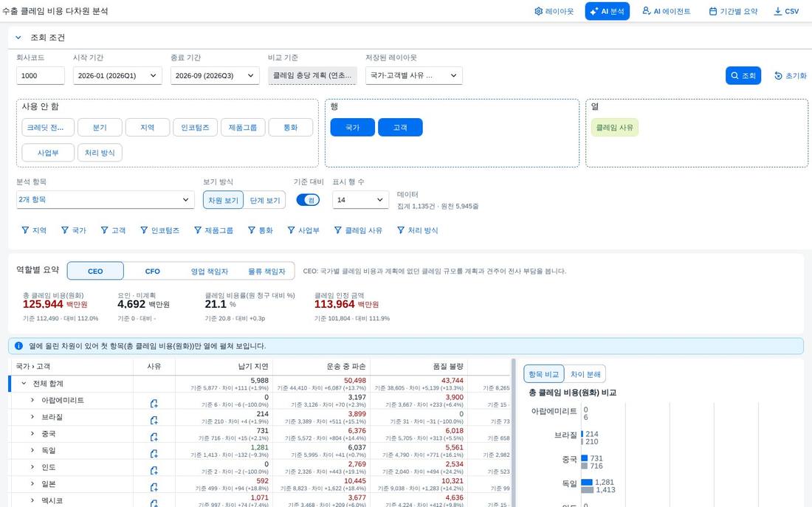Switch to 단계 보기 mode
The height and width of the screenshot is (507, 812).
264,201
